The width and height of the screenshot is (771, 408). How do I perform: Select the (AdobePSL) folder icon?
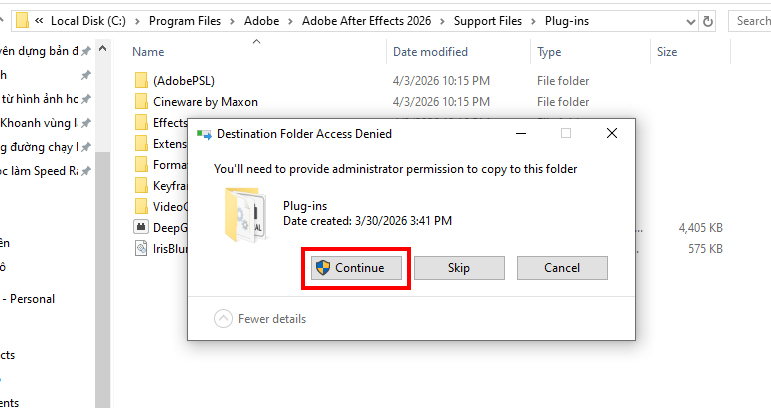pyautogui.click(x=140, y=80)
